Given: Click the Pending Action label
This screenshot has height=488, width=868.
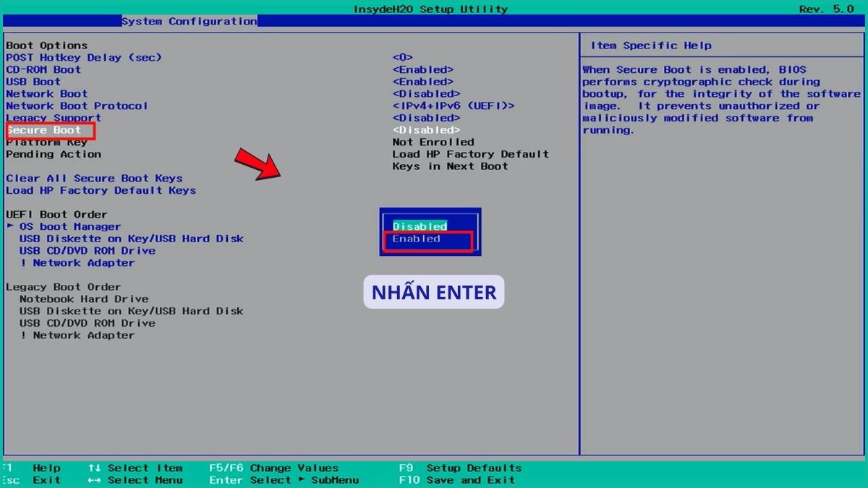Looking at the screenshot, I should click(x=54, y=154).
